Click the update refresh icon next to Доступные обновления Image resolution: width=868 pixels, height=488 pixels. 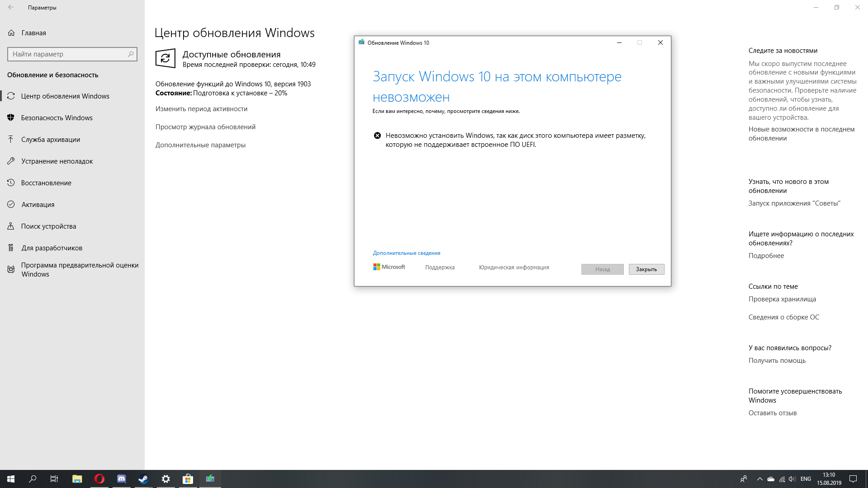[165, 58]
